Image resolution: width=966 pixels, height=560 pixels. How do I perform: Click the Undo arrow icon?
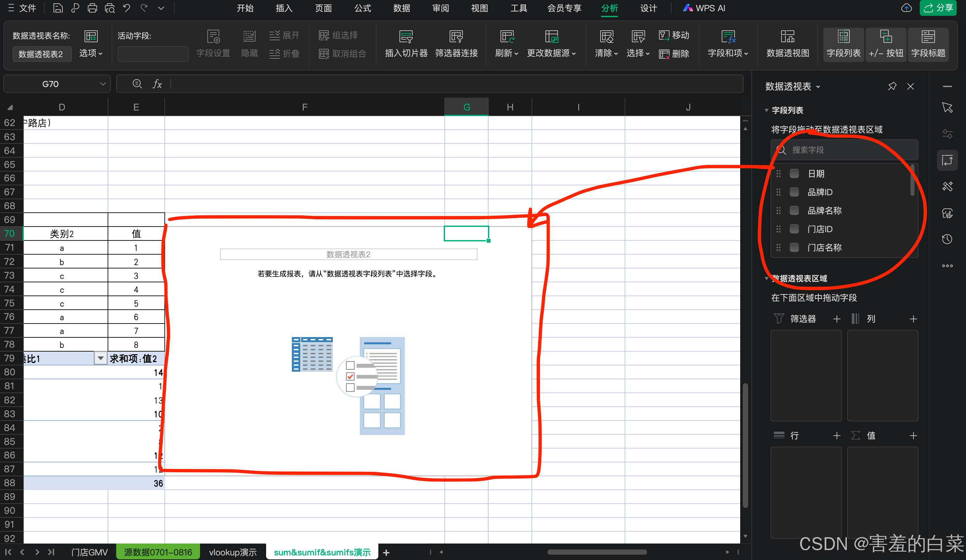pos(126,8)
